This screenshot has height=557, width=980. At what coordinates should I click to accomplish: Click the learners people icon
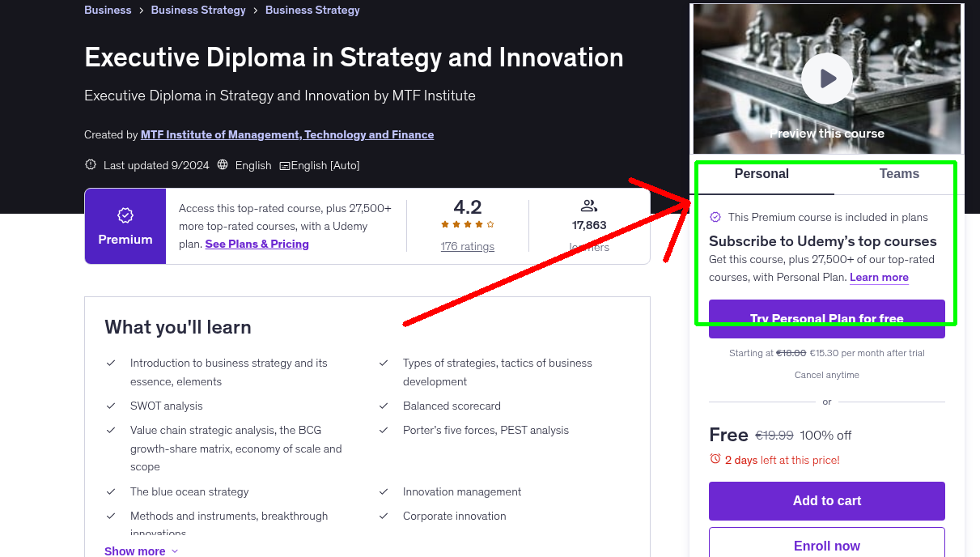point(589,206)
